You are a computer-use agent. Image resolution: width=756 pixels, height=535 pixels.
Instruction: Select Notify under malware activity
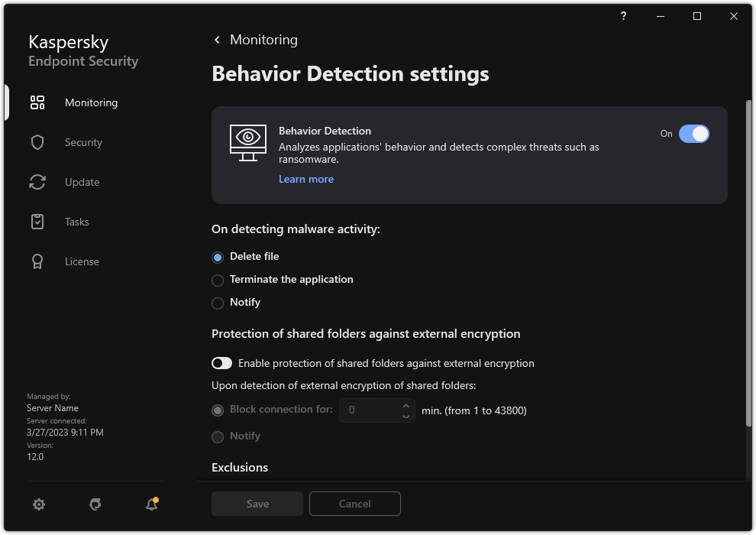[x=218, y=303]
